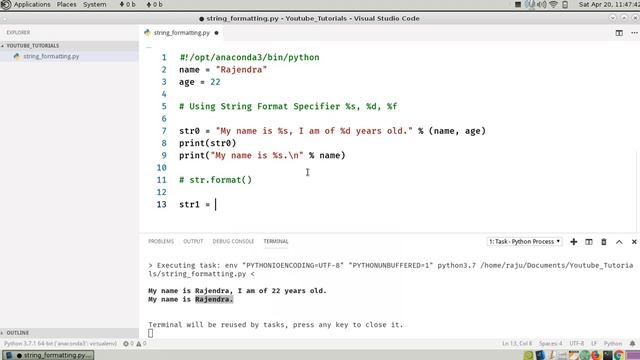Click the date and time clock
640x360 pixels.
(x=609, y=4)
